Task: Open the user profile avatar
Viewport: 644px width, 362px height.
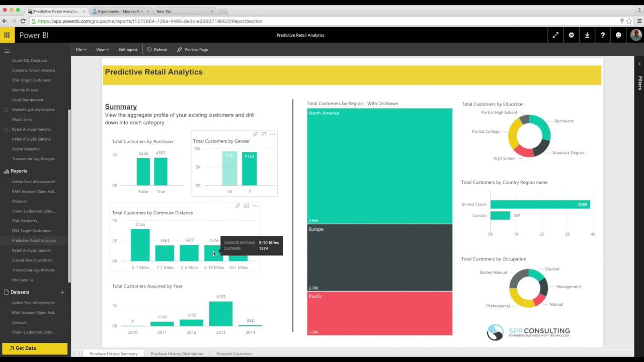Action: pyautogui.click(x=635, y=35)
